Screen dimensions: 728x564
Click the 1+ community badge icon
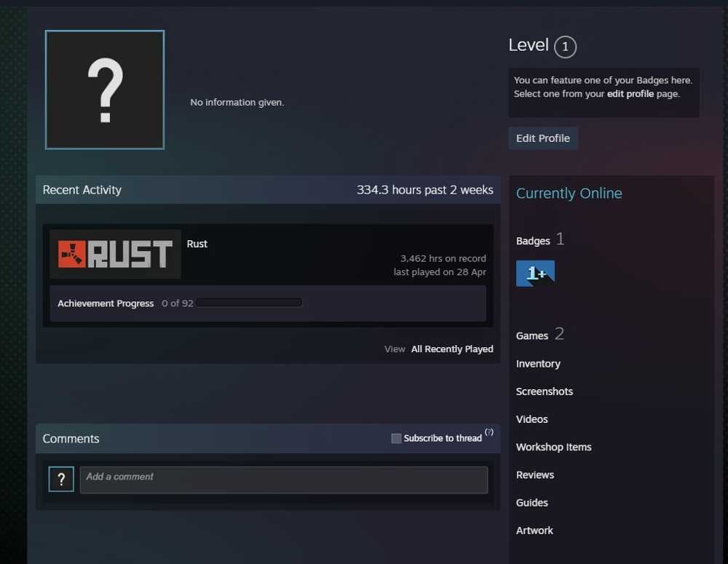(x=535, y=274)
